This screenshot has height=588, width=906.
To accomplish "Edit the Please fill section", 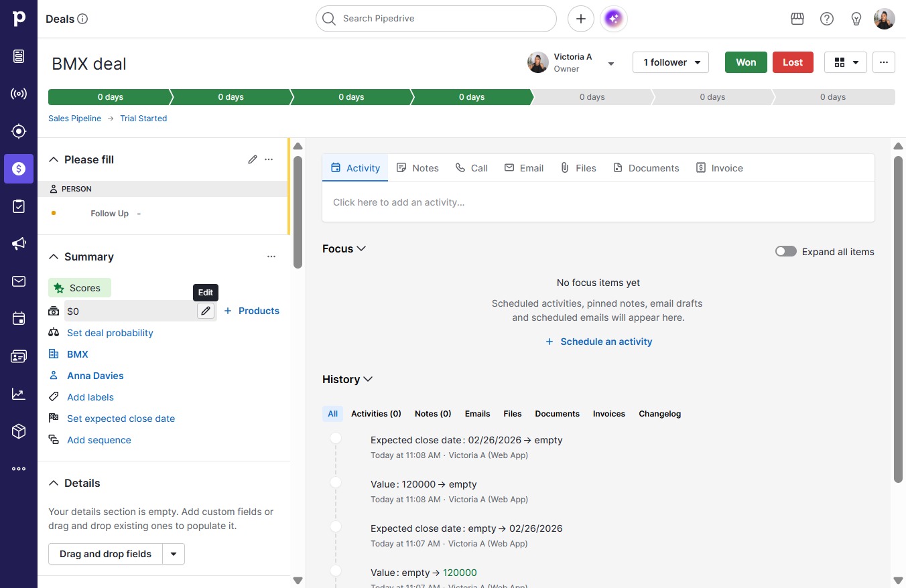I will 253,159.
